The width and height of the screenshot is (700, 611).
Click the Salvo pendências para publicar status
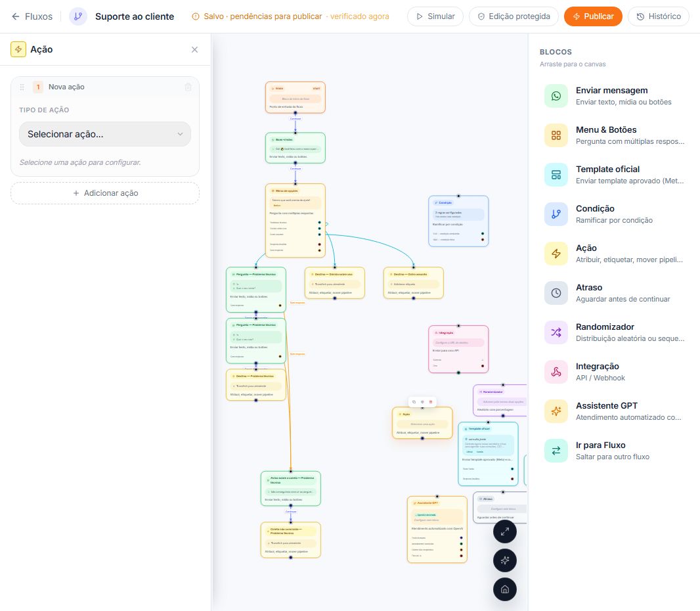(257, 16)
